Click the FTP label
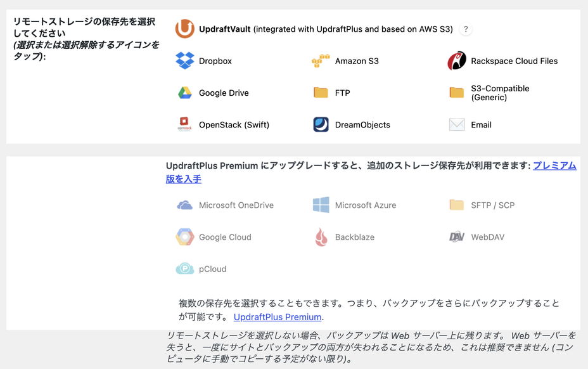Image resolution: width=588 pixels, height=369 pixels. pos(342,93)
